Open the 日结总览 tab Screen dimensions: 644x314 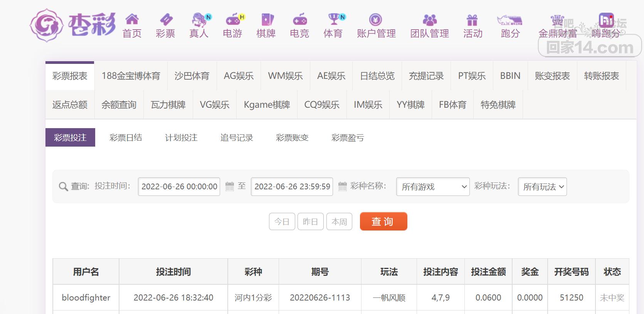tap(377, 76)
